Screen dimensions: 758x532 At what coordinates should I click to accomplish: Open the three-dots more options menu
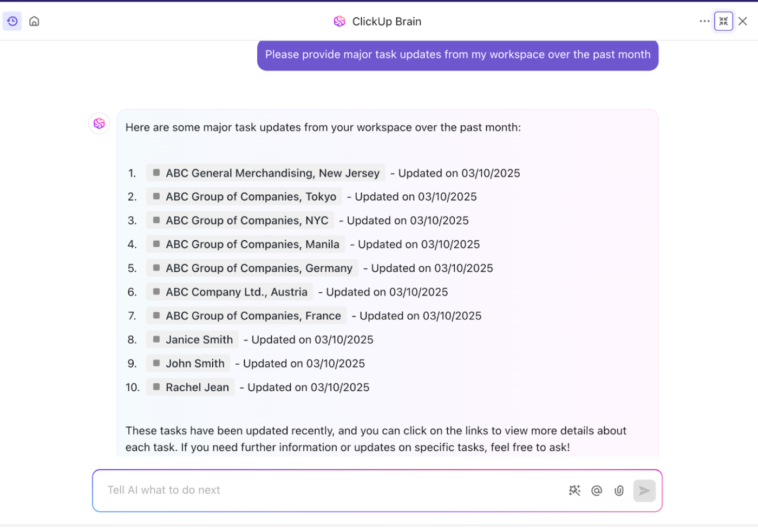click(x=704, y=21)
